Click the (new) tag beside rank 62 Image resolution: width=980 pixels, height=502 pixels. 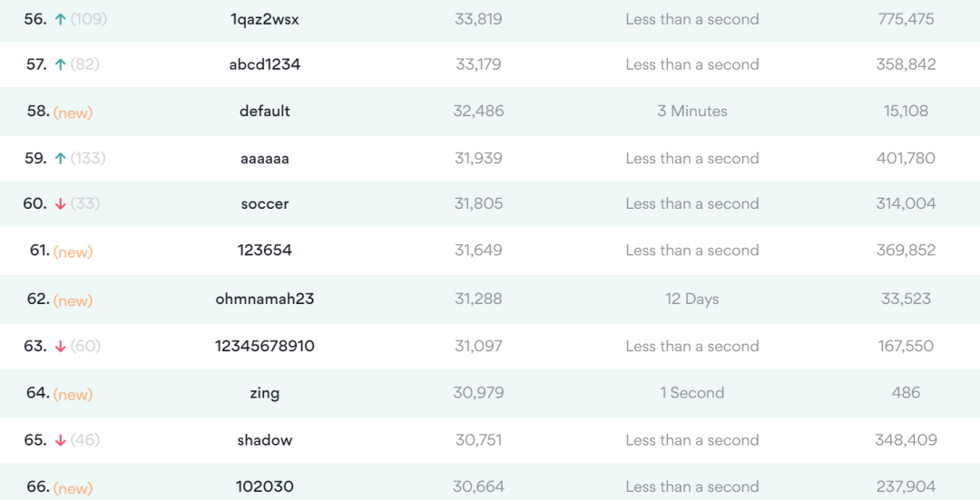coord(73,300)
